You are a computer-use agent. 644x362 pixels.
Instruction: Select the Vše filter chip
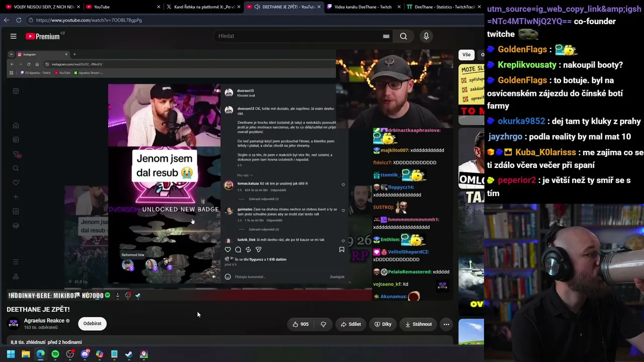(x=466, y=55)
